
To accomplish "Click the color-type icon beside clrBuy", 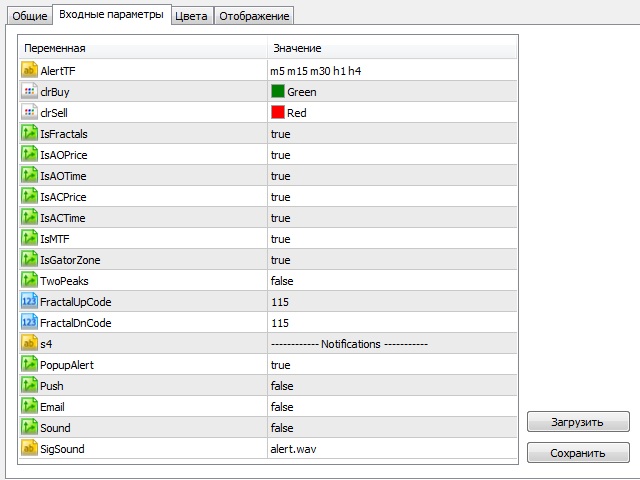I will tap(29, 91).
